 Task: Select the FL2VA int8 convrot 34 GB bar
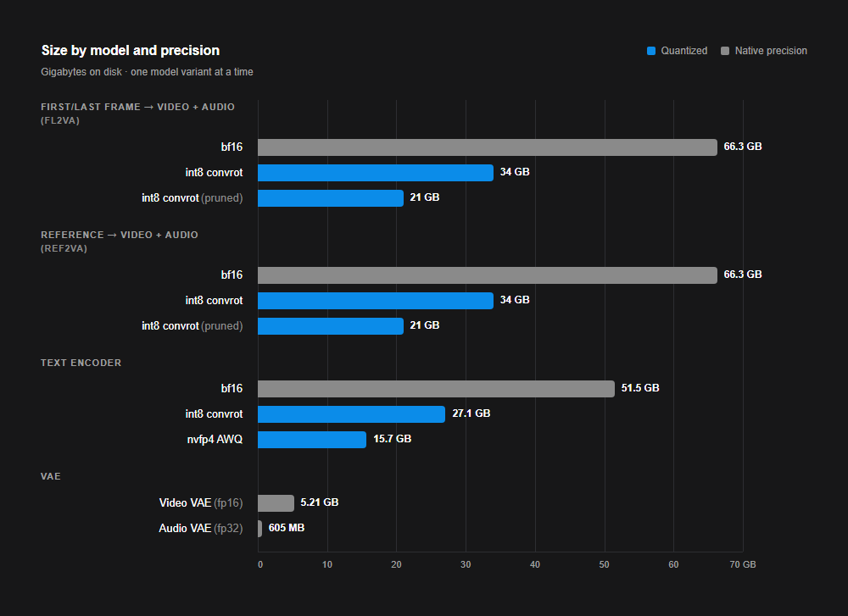[376, 172]
